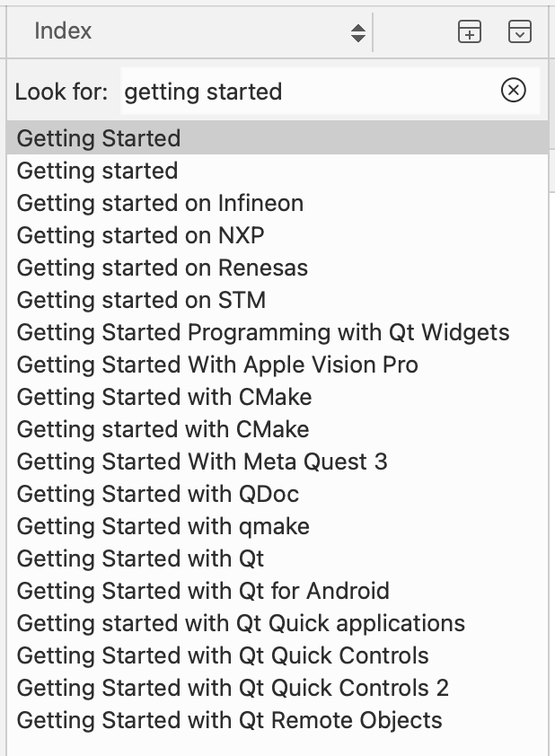Select Getting Started With Meta Quest 3
This screenshot has height=756, width=555.
(277, 462)
